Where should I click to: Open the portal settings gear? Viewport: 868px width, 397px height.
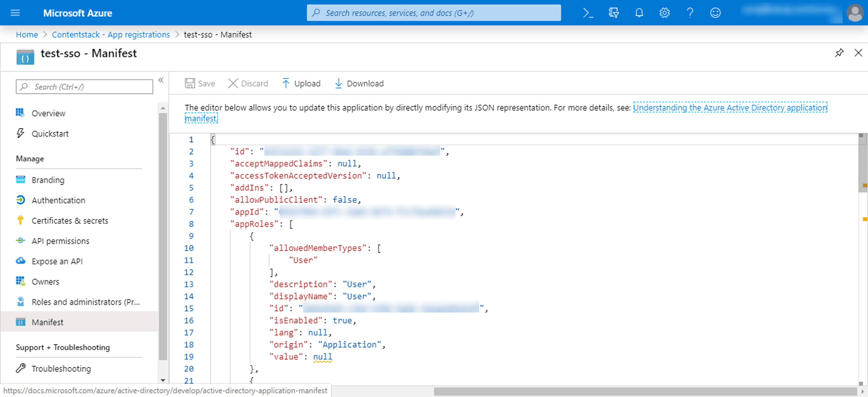(664, 13)
